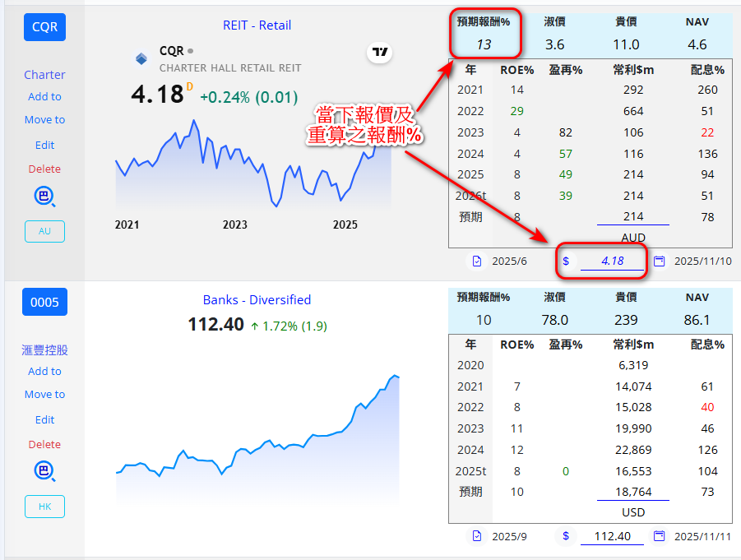Click the blue 0005 ticker button

coord(44,302)
